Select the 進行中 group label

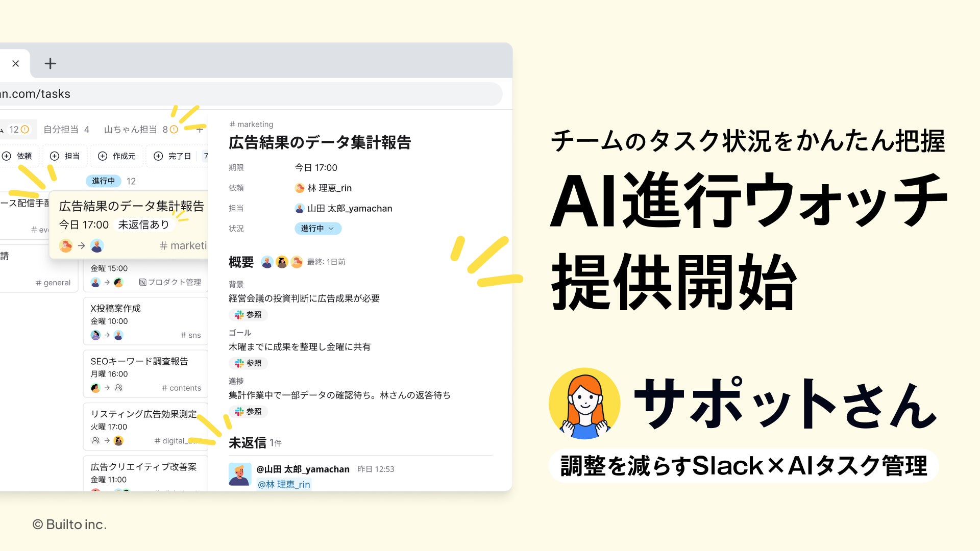pos(104,181)
